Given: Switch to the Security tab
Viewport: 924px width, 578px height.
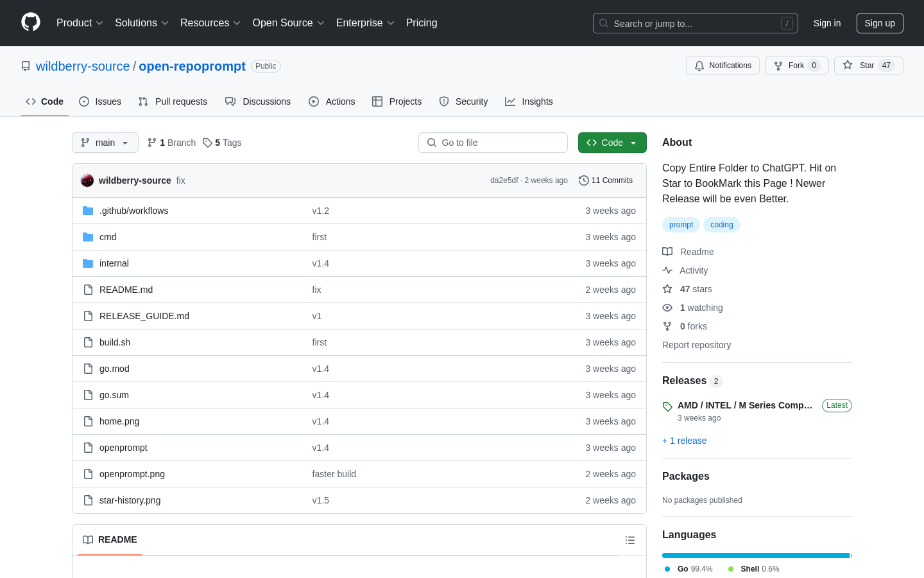Looking at the screenshot, I should pyautogui.click(x=463, y=101).
